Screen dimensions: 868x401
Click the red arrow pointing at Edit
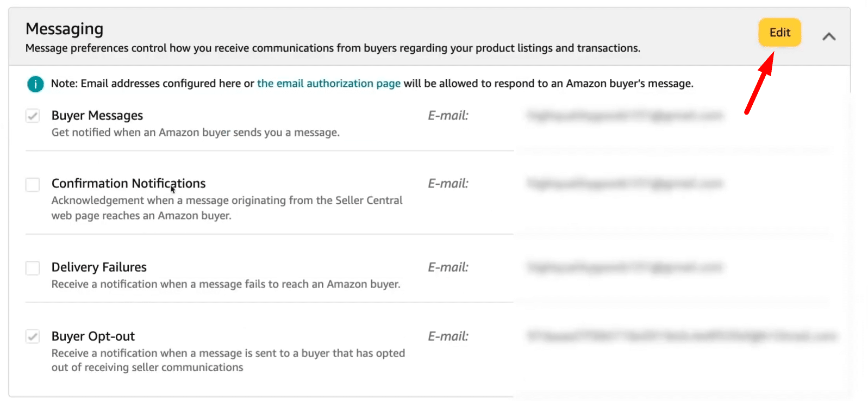[x=759, y=84]
